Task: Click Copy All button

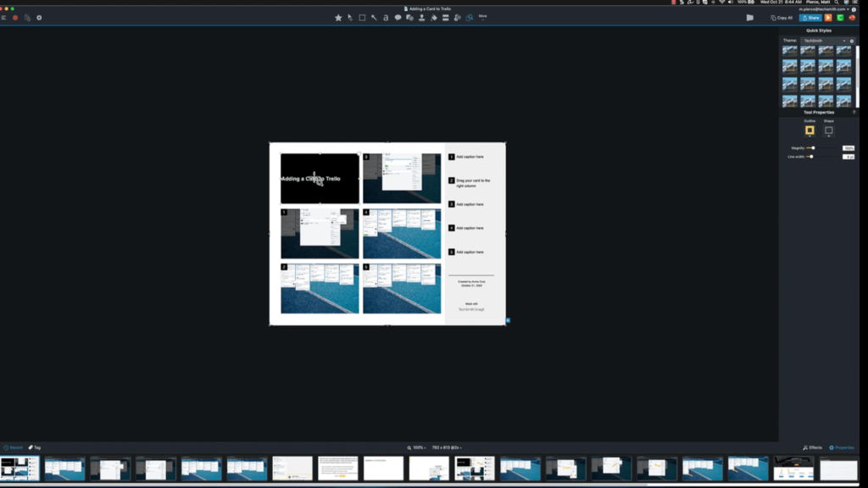Action: (782, 18)
